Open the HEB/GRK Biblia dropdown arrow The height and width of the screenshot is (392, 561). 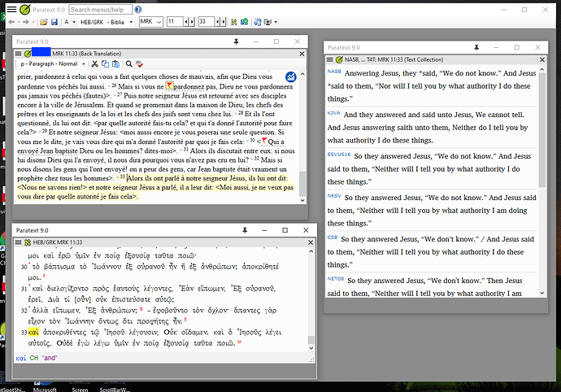131,22
